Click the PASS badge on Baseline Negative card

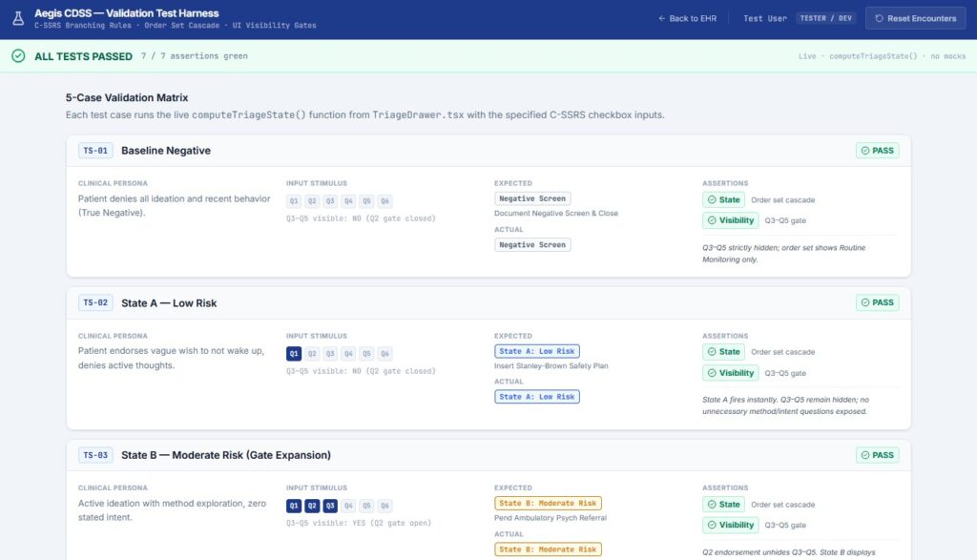(x=878, y=151)
